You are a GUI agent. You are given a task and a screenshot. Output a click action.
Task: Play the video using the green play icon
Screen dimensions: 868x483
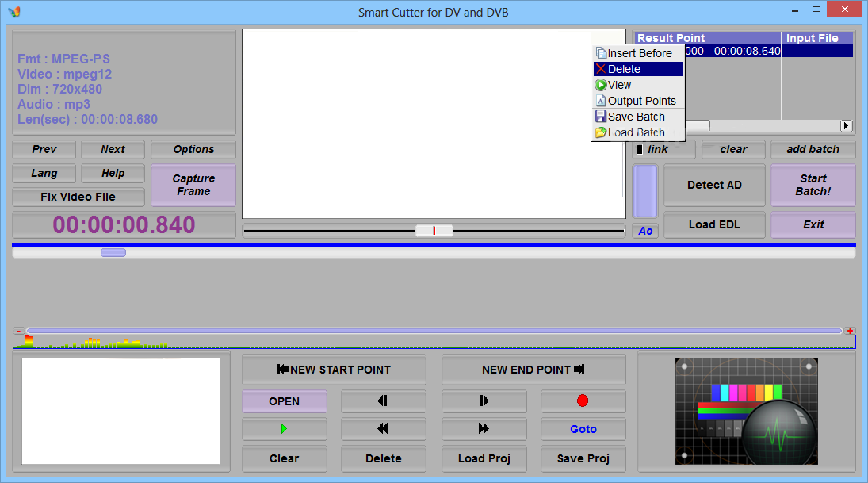(284, 429)
